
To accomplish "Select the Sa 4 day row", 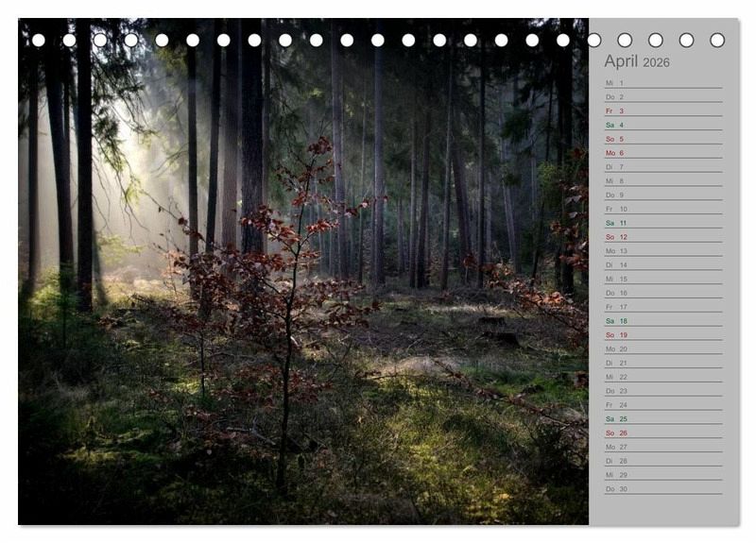I will (662, 125).
